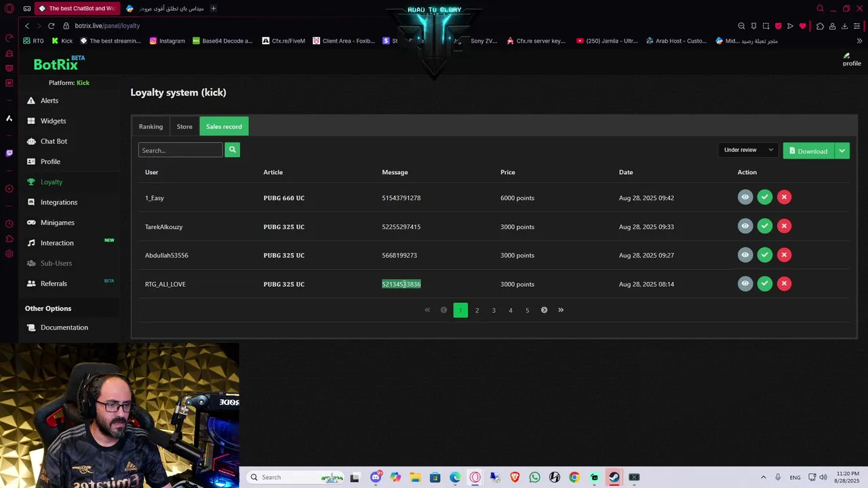This screenshot has width=868, height=488.
Task: Open Google Chrome from the taskbar
Action: coord(574,477)
